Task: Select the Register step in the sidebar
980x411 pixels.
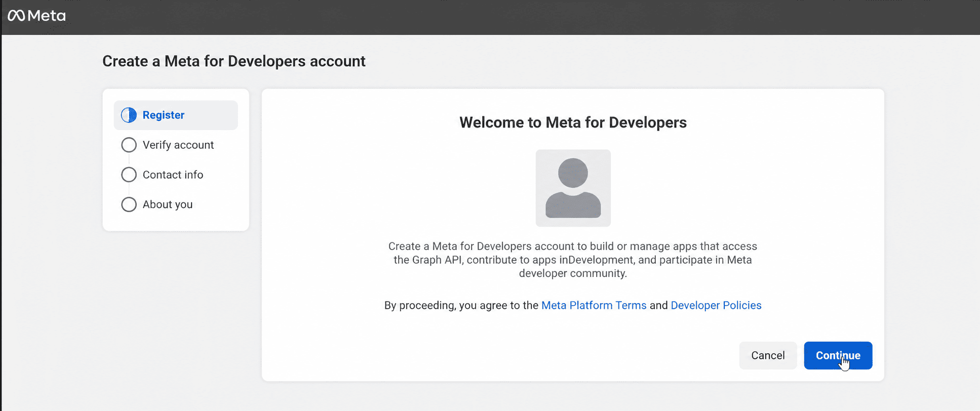Action: [176, 115]
